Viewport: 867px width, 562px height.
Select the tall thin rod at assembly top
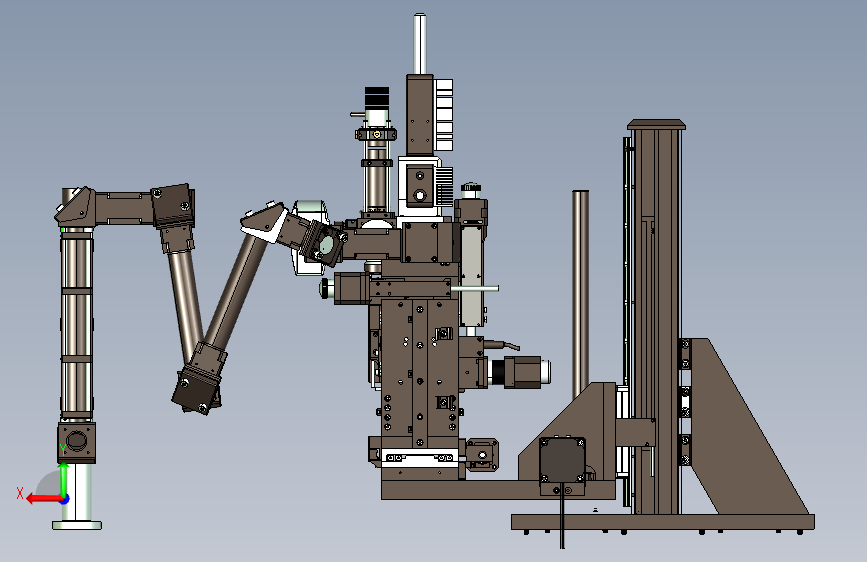(x=420, y=44)
